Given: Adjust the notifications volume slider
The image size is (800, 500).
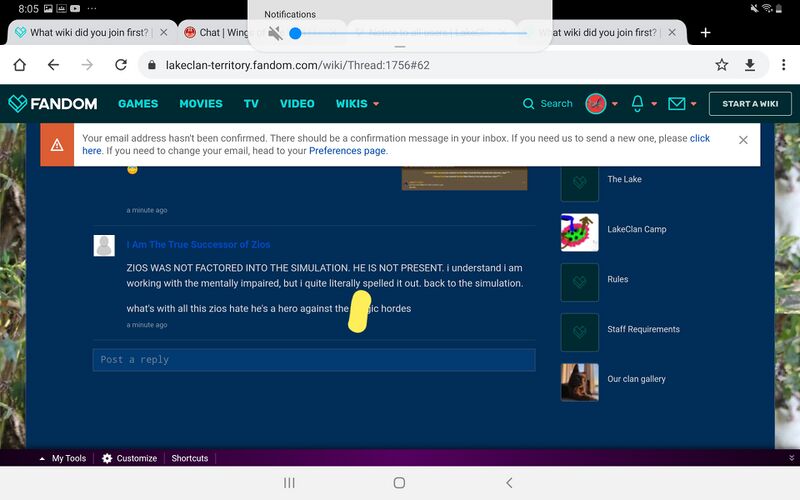Looking at the screenshot, I should point(296,33).
